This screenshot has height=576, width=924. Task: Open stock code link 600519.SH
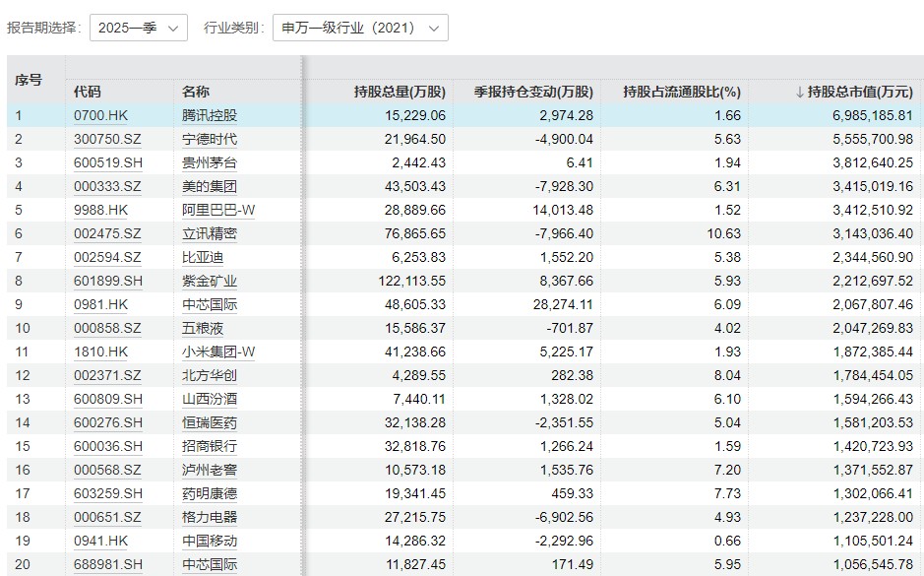[x=108, y=162]
